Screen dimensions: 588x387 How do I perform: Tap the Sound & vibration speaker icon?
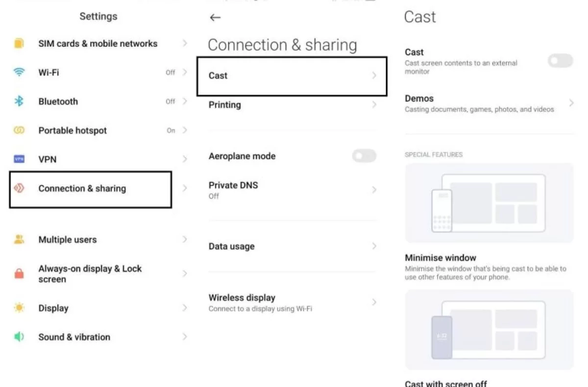[19, 337]
